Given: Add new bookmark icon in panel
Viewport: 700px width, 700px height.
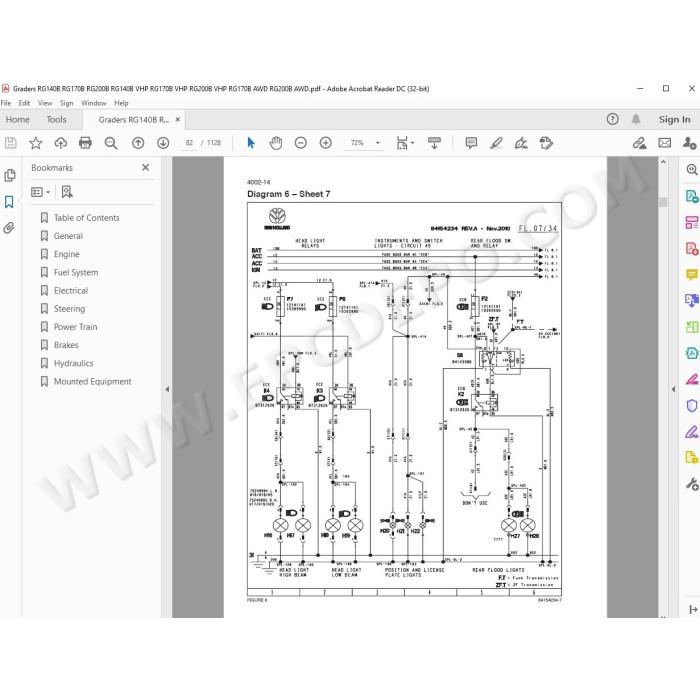Looking at the screenshot, I should [x=67, y=192].
